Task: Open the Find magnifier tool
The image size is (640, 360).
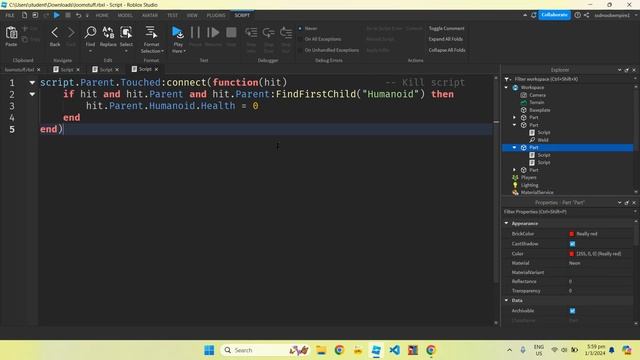Action: pyautogui.click(x=90, y=33)
